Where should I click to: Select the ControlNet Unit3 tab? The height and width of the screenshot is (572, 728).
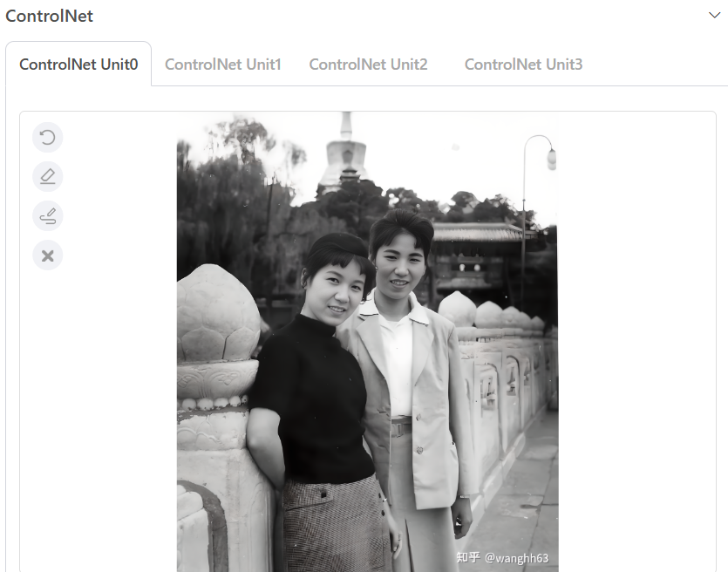click(523, 64)
